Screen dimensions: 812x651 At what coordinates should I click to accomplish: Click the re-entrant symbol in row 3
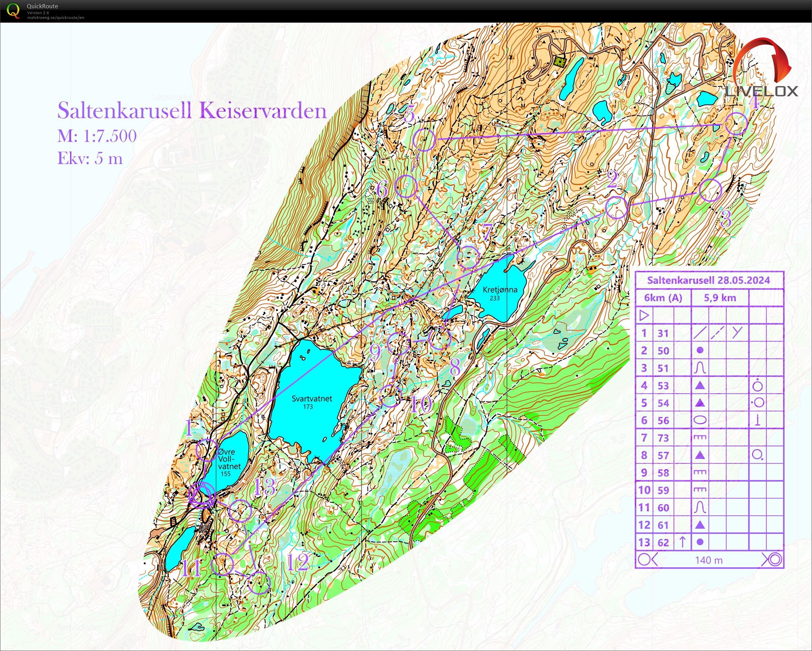click(x=700, y=368)
